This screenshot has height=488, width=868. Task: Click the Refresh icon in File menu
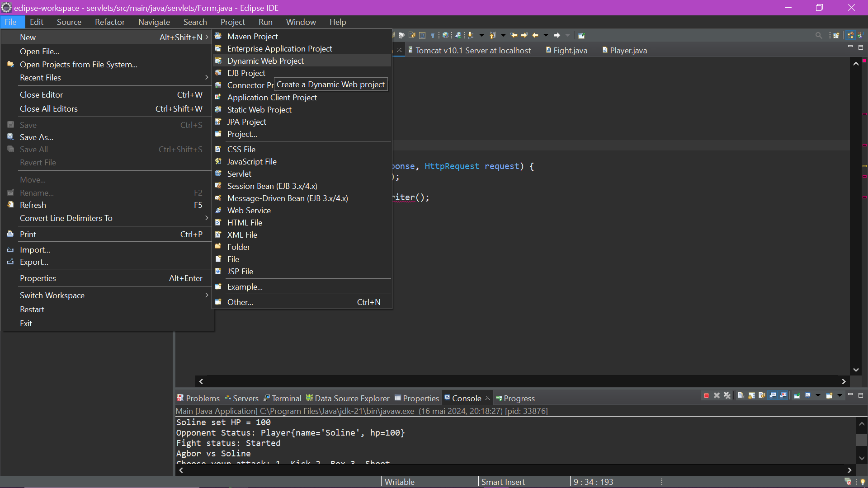click(x=10, y=205)
